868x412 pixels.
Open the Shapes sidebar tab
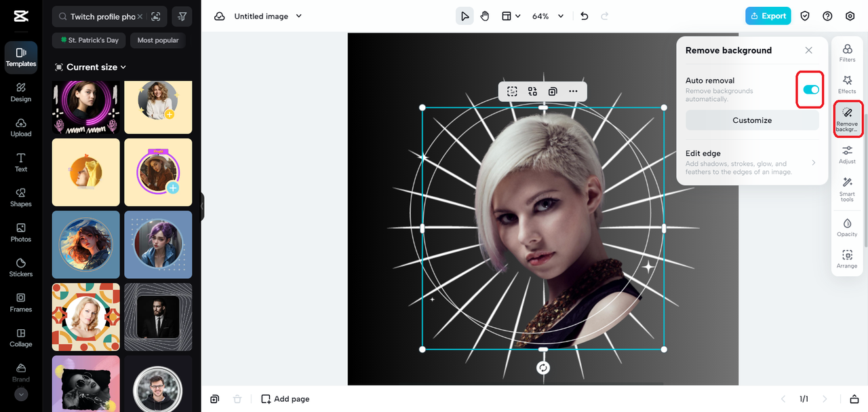(21, 198)
